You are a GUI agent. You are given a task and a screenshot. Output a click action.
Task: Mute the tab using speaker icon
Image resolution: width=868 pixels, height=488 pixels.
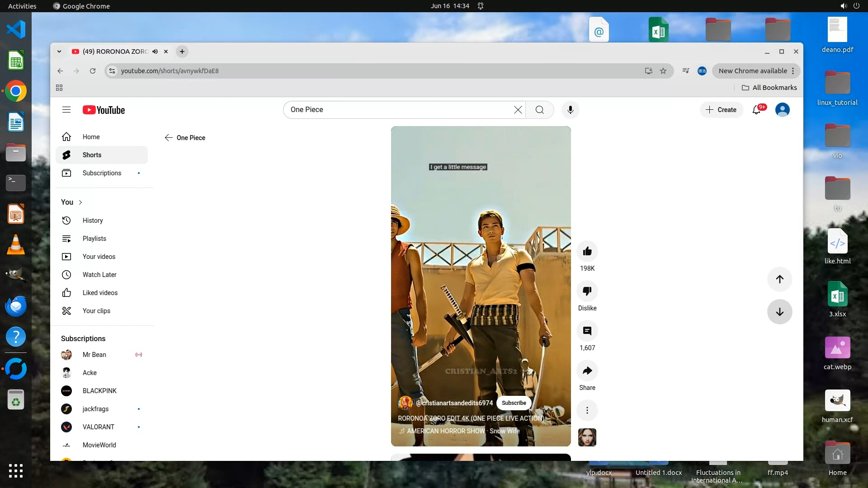point(155,52)
